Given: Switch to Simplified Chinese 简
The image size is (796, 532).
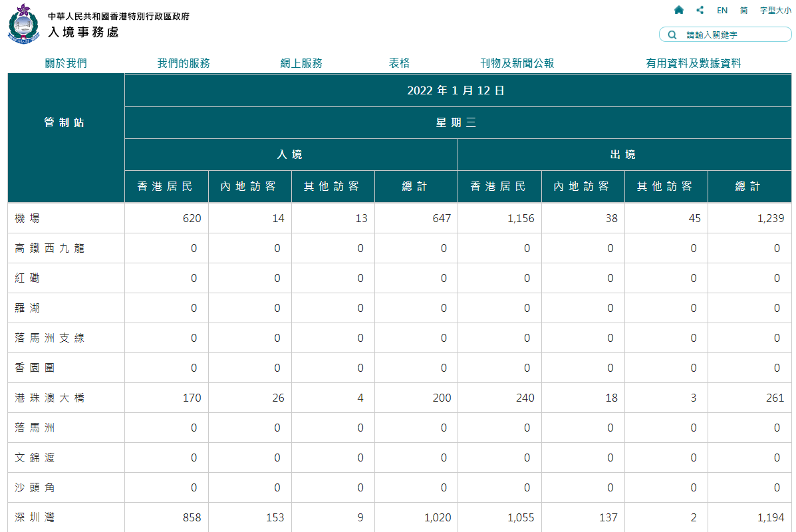Looking at the screenshot, I should coord(743,11).
